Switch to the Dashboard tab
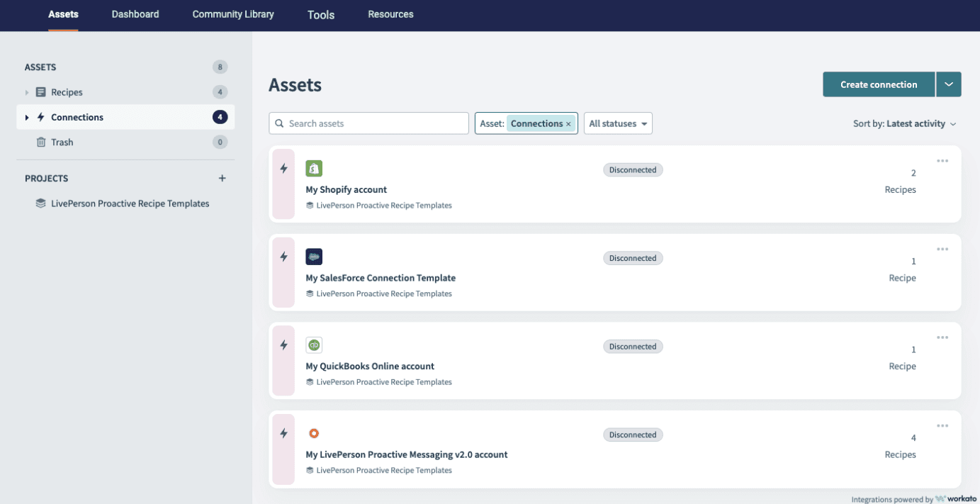Screen dimensions: 980x504 click(x=135, y=14)
